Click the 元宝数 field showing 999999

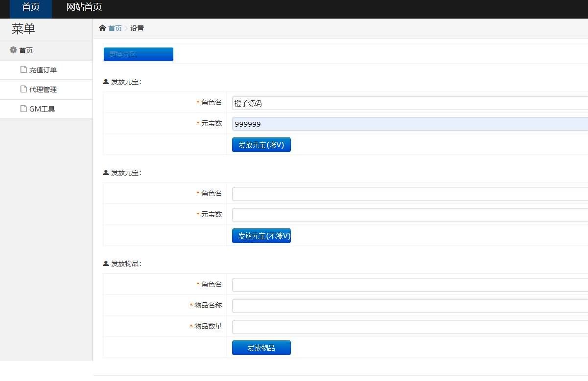pyautogui.click(x=409, y=124)
